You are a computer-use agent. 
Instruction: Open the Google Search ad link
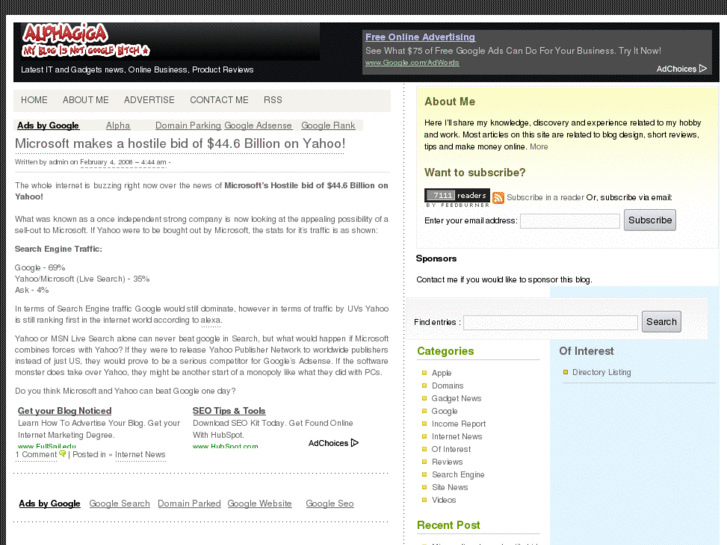click(120, 504)
